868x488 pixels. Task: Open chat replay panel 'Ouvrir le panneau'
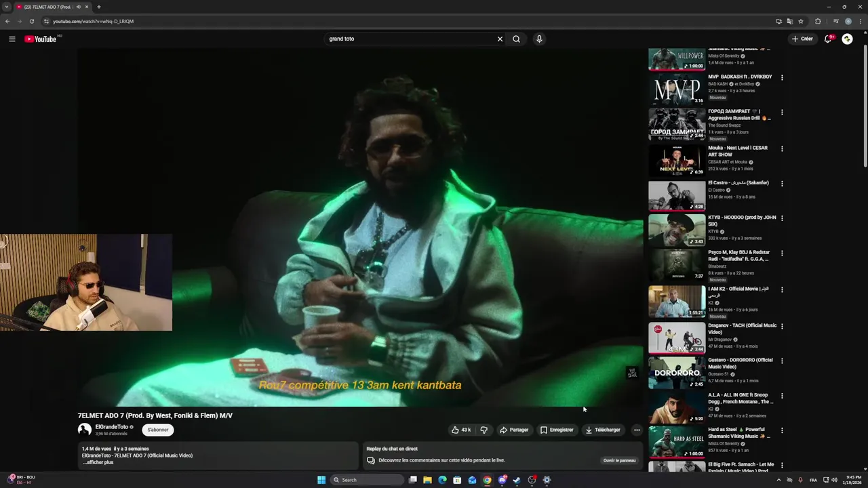click(620, 460)
